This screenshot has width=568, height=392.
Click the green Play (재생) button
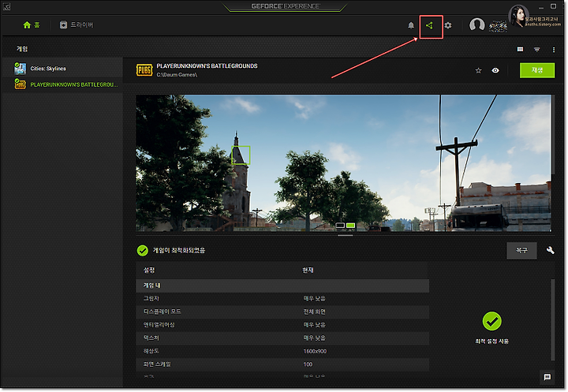pos(537,70)
